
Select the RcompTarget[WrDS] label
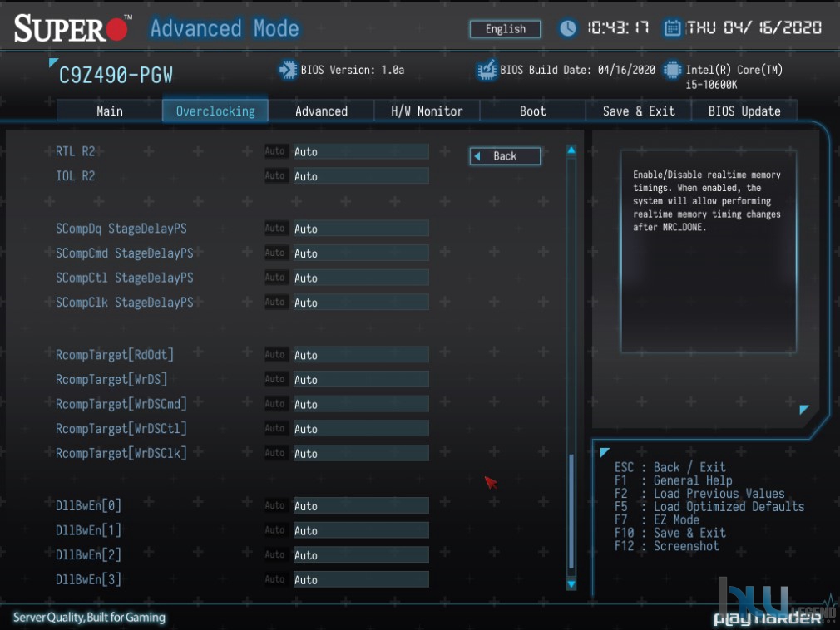click(111, 380)
